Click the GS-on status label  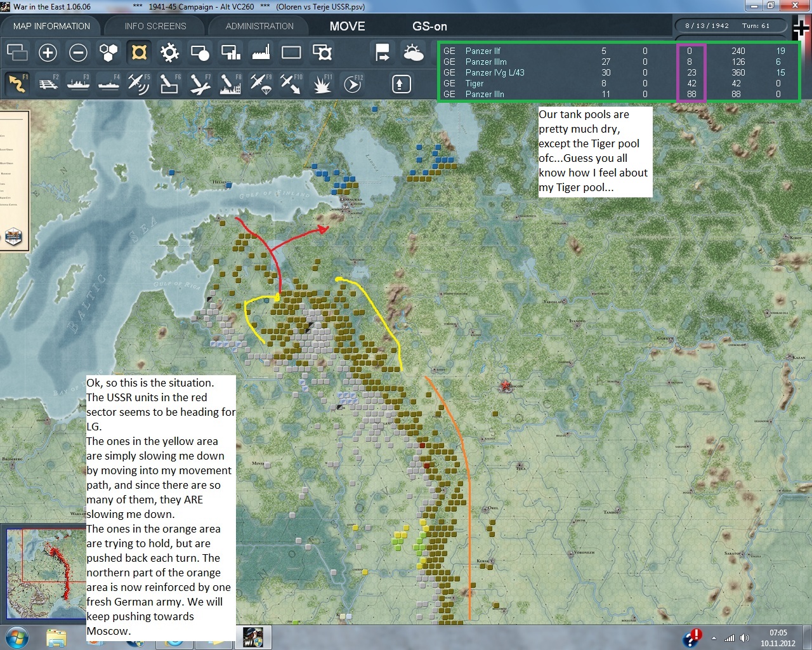[x=429, y=26]
